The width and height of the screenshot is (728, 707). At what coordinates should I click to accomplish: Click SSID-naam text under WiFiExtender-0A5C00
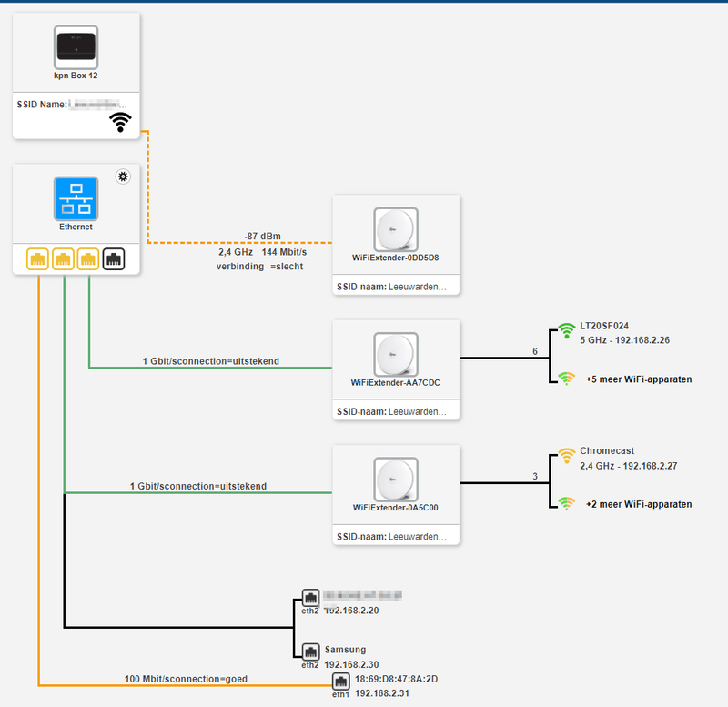391,537
